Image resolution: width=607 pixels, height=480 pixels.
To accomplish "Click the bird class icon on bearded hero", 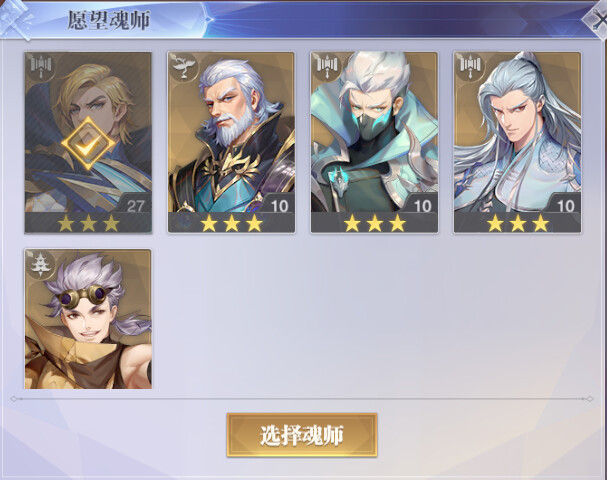I will pyautogui.click(x=184, y=67).
